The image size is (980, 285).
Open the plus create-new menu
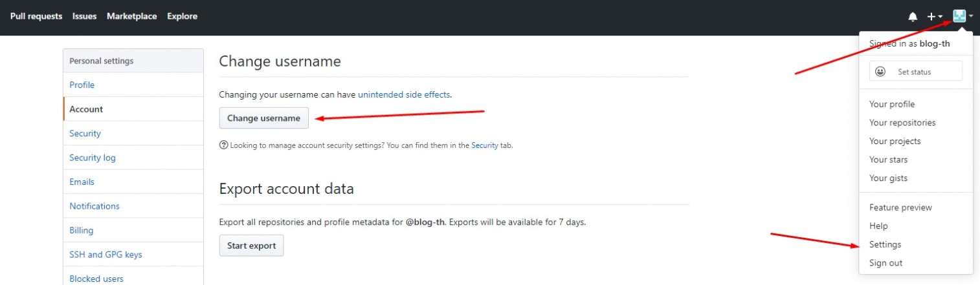[x=935, y=17]
